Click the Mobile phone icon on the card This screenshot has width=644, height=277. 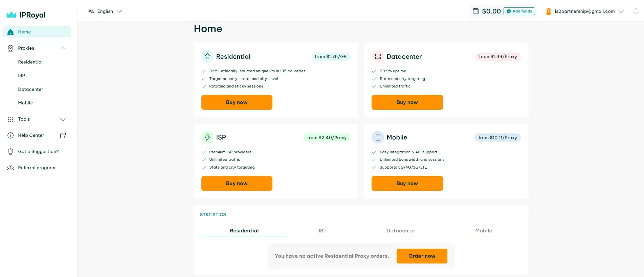(378, 137)
